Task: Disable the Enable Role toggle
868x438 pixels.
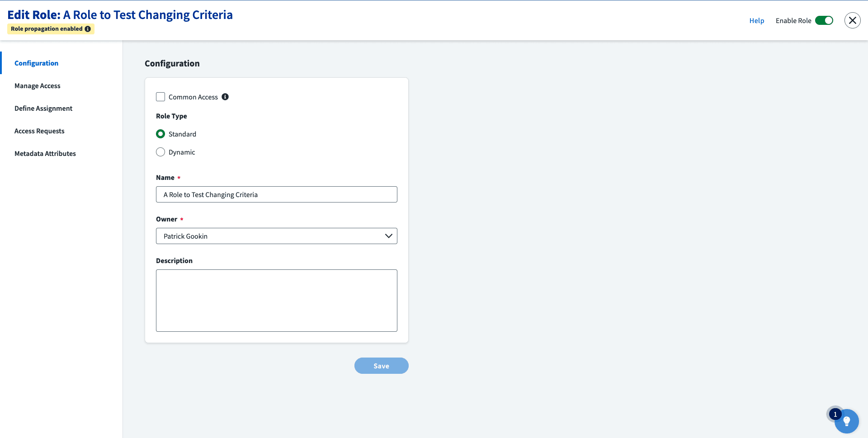Action: 824,20
